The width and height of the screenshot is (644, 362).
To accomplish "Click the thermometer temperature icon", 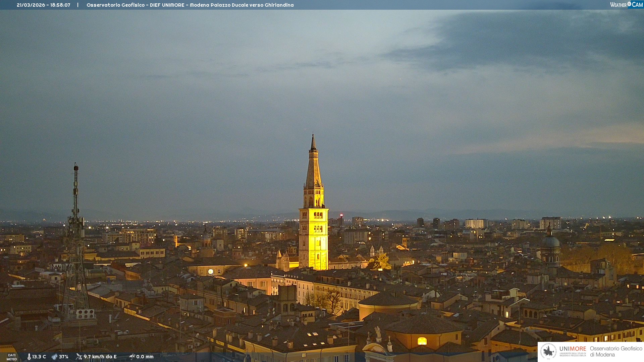I will [29, 357].
